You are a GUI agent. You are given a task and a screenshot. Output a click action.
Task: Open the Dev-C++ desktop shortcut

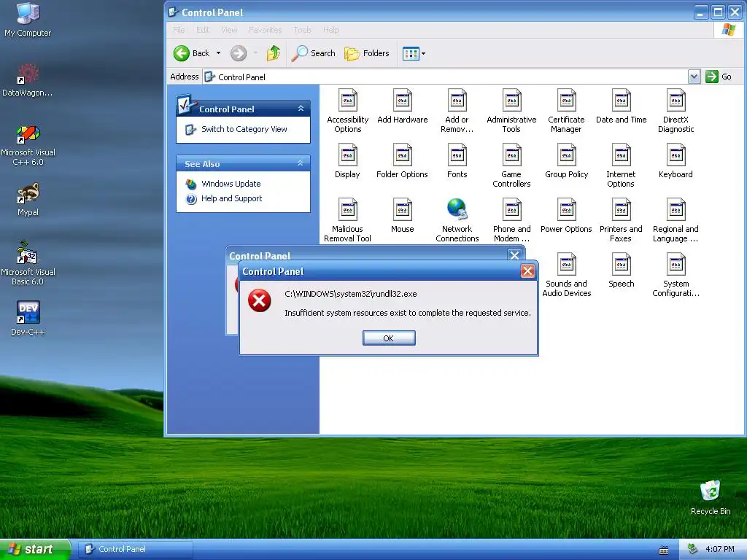click(28, 318)
